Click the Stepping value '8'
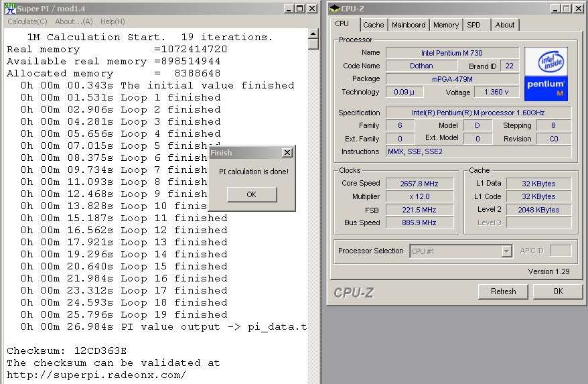The width and height of the screenshot is (588, 384). [554, 125]
